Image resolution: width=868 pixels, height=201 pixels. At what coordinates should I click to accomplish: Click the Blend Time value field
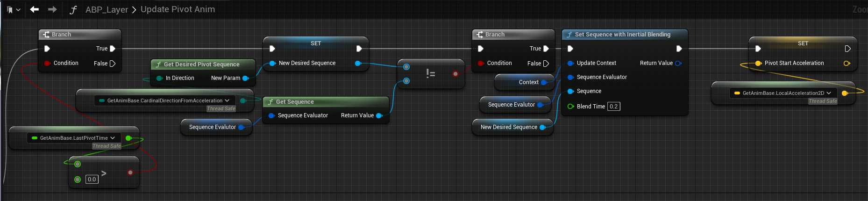[x=613, y=107]
